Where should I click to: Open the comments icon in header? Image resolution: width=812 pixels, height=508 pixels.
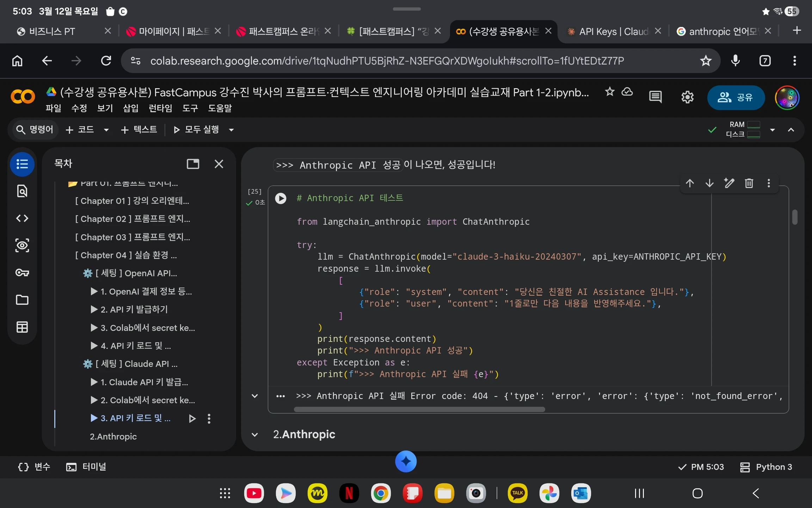[655, 97]
